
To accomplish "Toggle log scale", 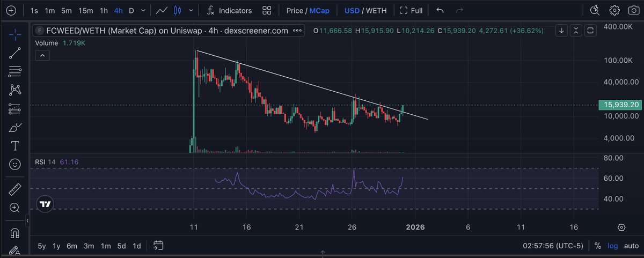I will (612, 246).
